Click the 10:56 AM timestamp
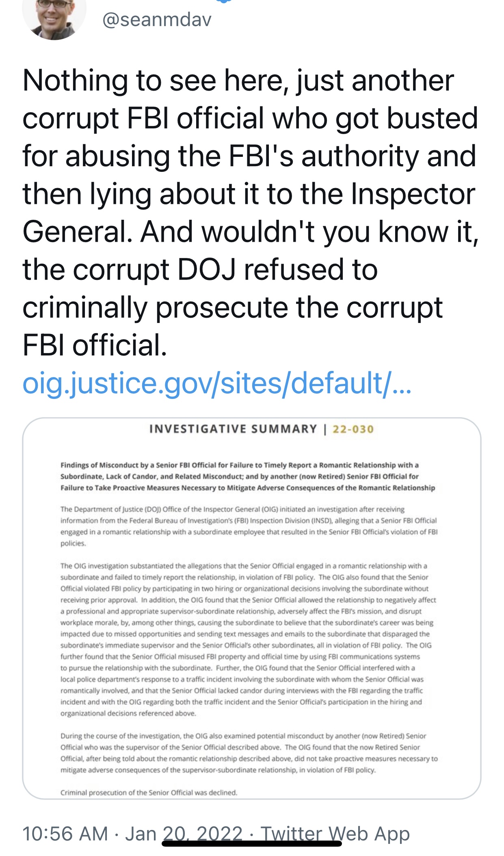The image size is (504, 856). 65,834
